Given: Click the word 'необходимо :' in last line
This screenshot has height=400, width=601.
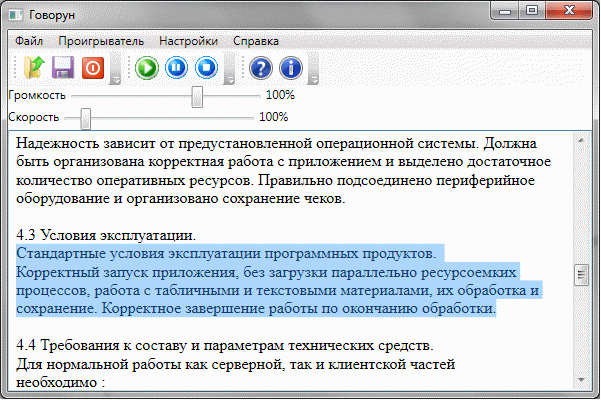Looking at the screenshot, I should point(61,382).
